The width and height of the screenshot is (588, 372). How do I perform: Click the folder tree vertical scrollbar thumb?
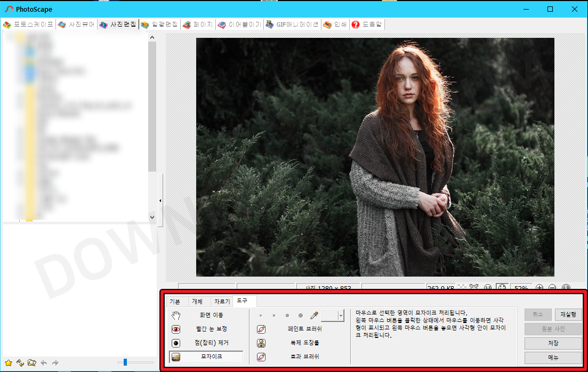[x=152, y=107]
